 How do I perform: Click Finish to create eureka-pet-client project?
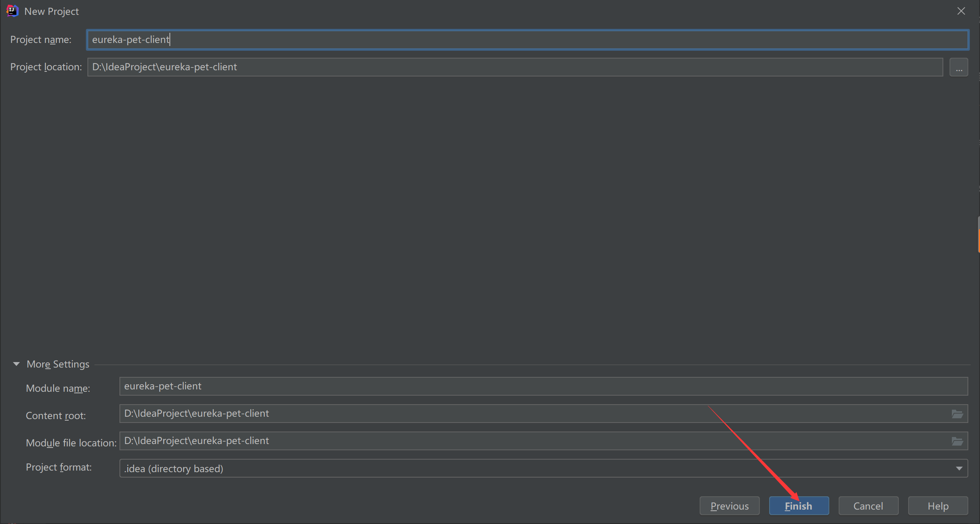pyautogui.click(x=798, y=505)
